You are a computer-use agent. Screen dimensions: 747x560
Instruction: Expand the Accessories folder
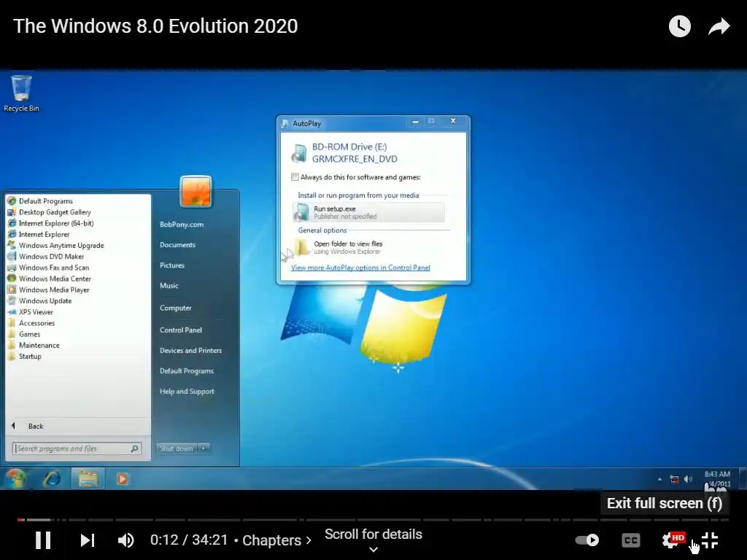36,323
